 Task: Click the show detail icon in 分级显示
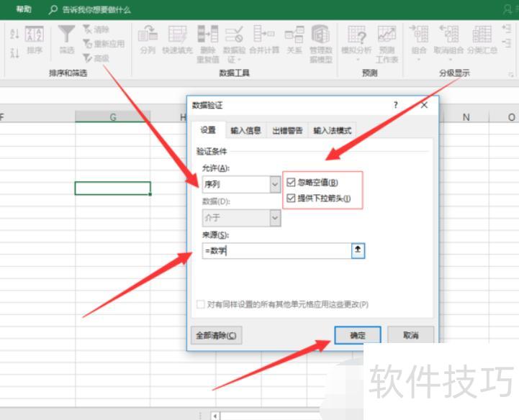(507, 29)
